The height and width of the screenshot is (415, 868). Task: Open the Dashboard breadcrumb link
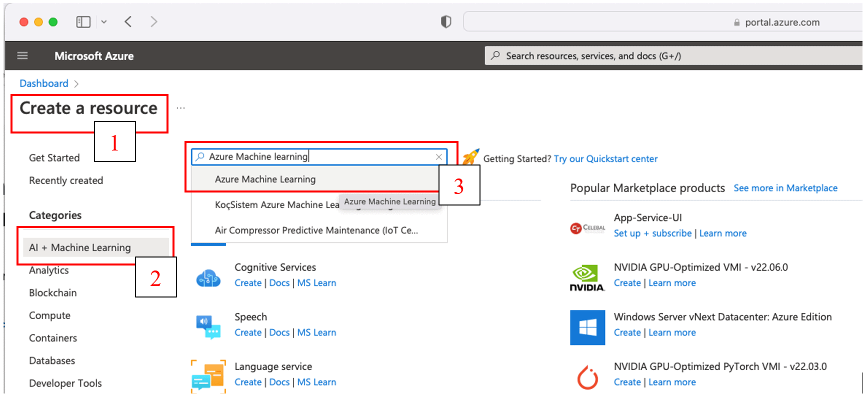44,83
